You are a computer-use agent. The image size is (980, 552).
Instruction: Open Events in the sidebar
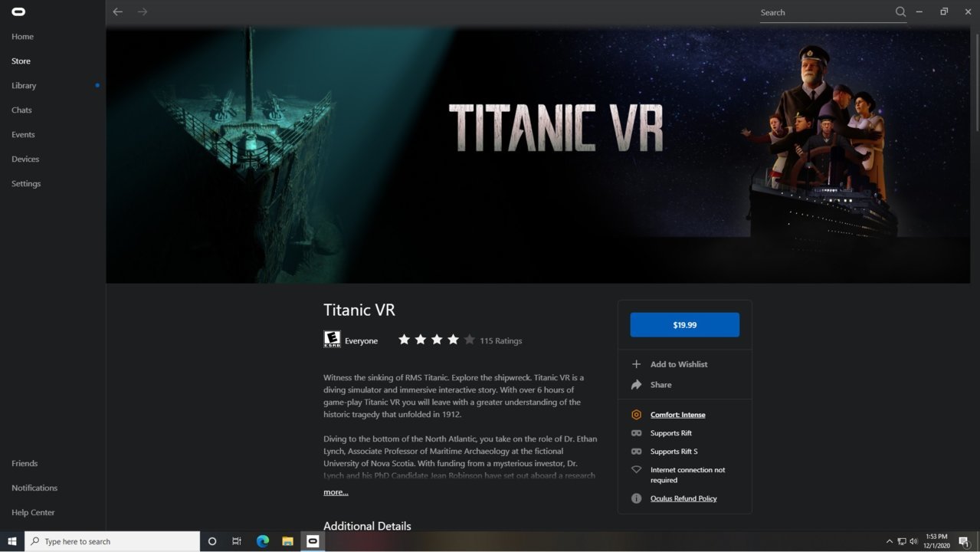coord(23,135)
